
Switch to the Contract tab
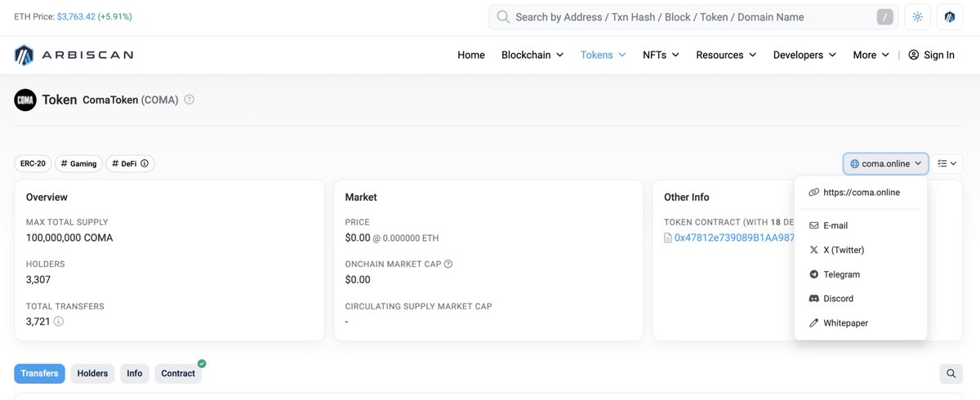point(178,374)
